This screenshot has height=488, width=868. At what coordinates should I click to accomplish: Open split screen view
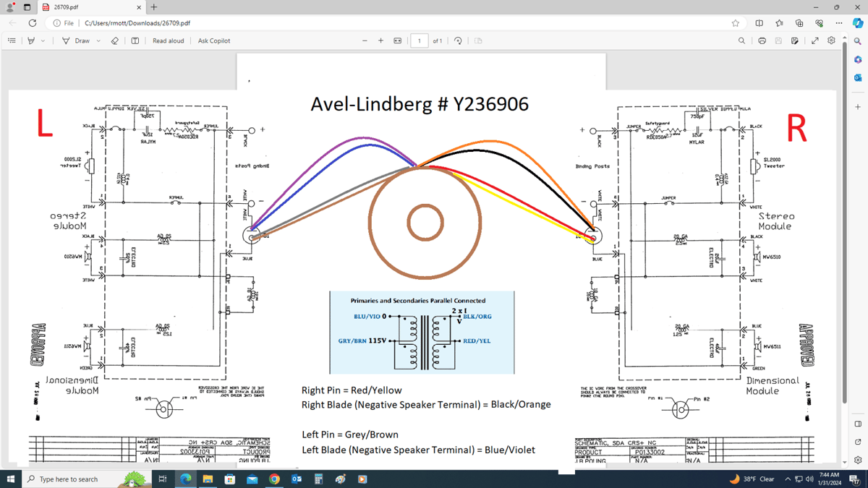(759, 23)
